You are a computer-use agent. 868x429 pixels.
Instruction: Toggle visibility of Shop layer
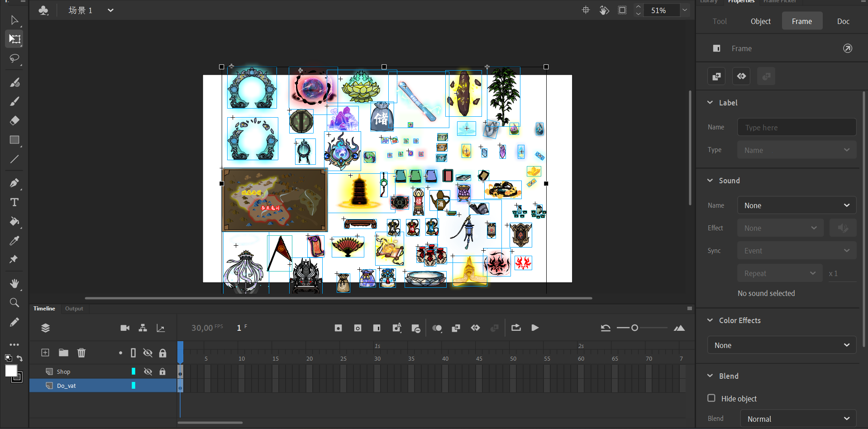coord(148,372)
